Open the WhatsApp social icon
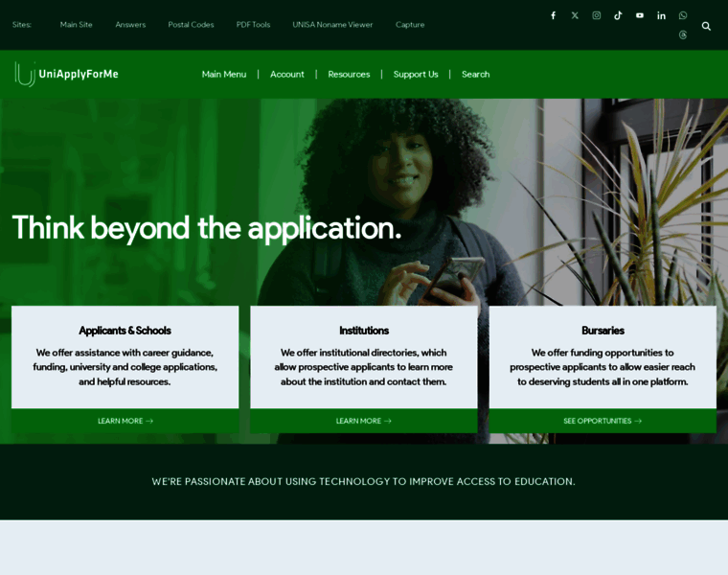The image size is (728, 575). tap(683, 15)
